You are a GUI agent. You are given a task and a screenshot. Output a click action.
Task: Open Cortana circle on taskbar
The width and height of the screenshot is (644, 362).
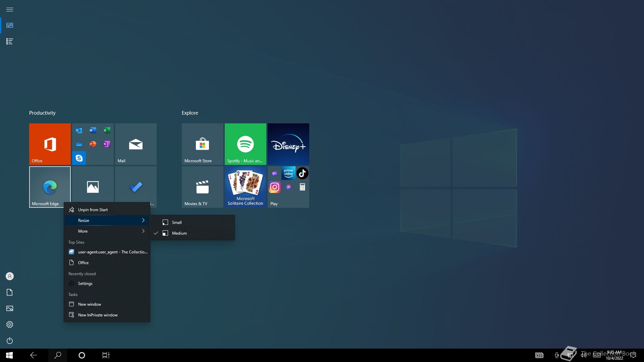82,355
